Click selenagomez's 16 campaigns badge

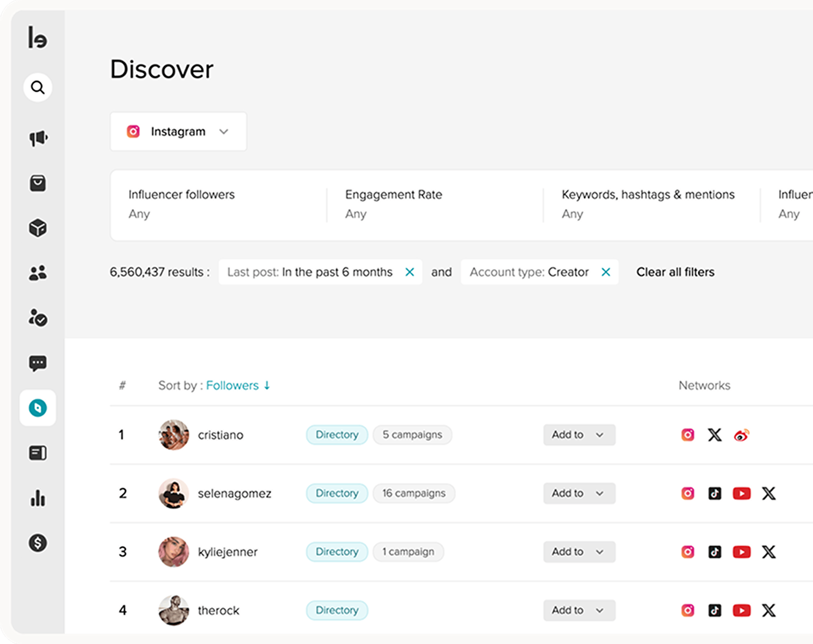[414, 493]
